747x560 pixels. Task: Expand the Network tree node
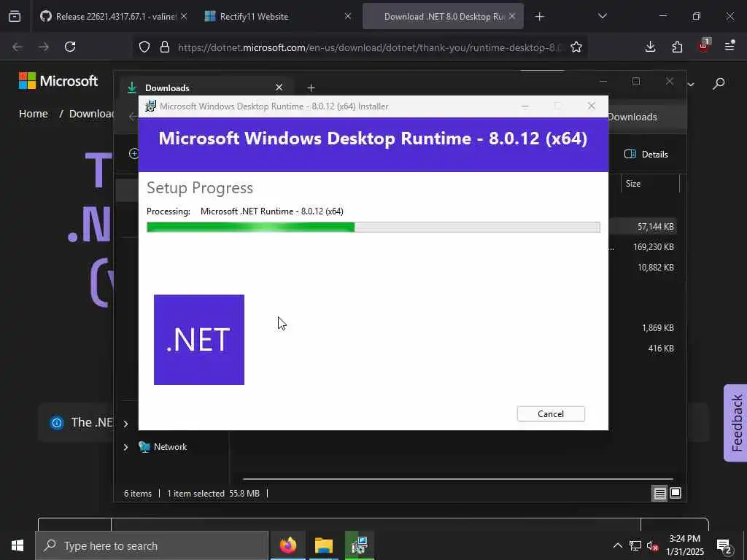[125, 447]
